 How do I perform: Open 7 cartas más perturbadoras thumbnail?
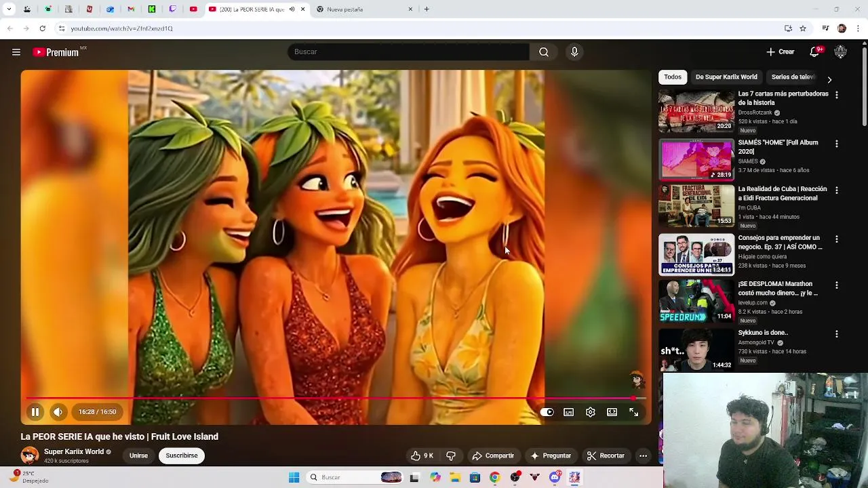click(x=696, y=111)
